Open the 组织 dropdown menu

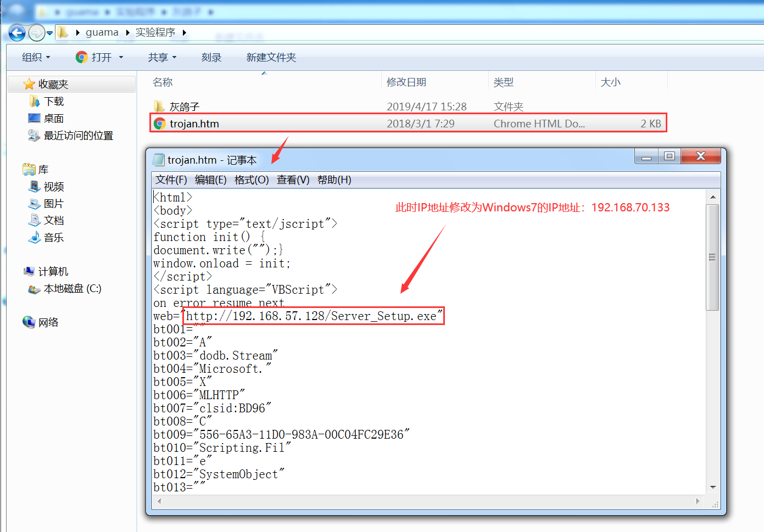pyautogui.click(x=36, y=57)
